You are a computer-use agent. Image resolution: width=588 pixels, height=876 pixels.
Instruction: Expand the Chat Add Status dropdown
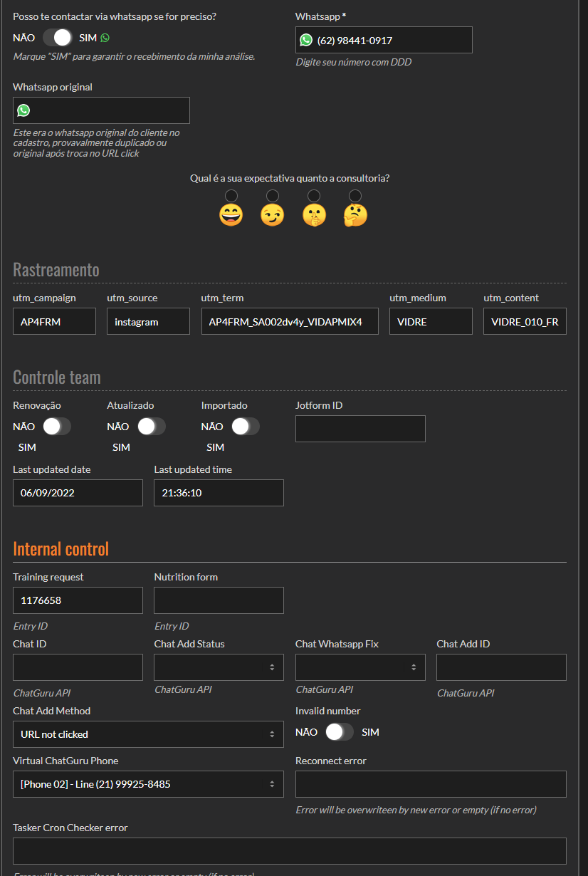[x=219, y=667]
